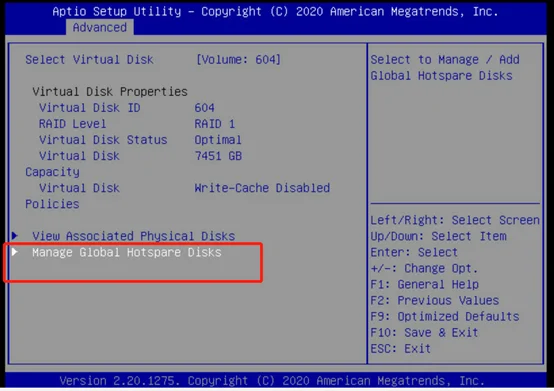Click the 7451 GB capacity value
Image resolution: width=554 pixels, height=391 pixels.
point(218,156)
